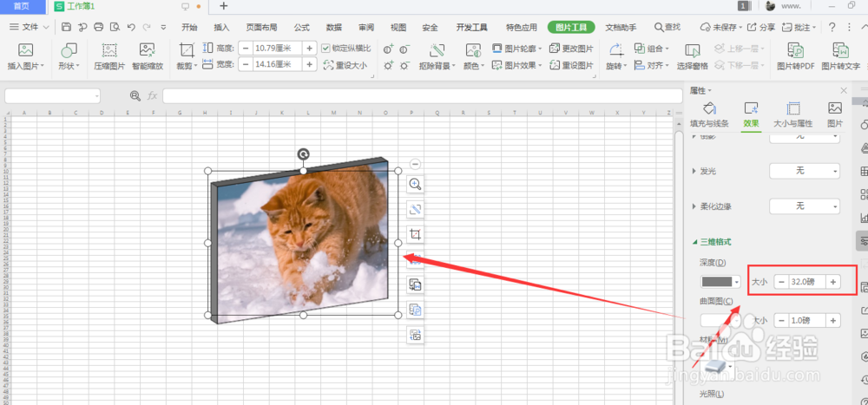Click 图片转PDF (Picture to PDF)

coord(795,56)
